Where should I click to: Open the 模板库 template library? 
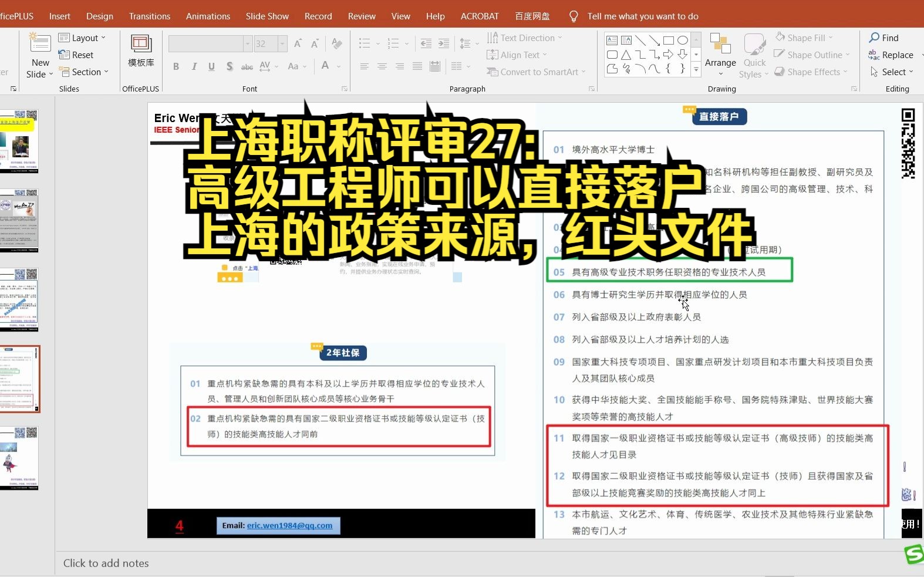pos(141,51)
